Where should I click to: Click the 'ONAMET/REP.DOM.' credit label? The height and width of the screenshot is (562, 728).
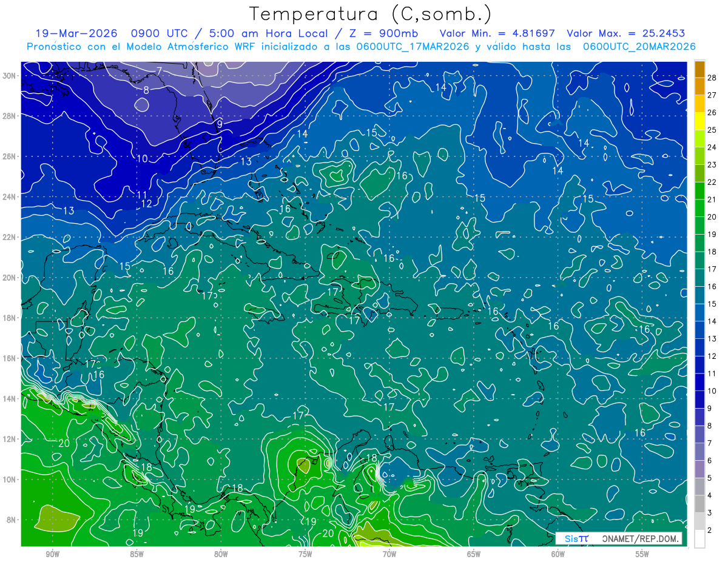640,538
